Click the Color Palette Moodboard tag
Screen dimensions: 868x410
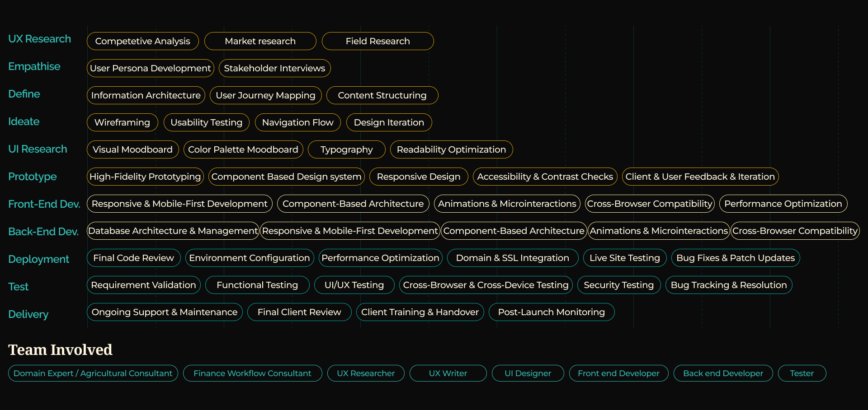[243, 149]
